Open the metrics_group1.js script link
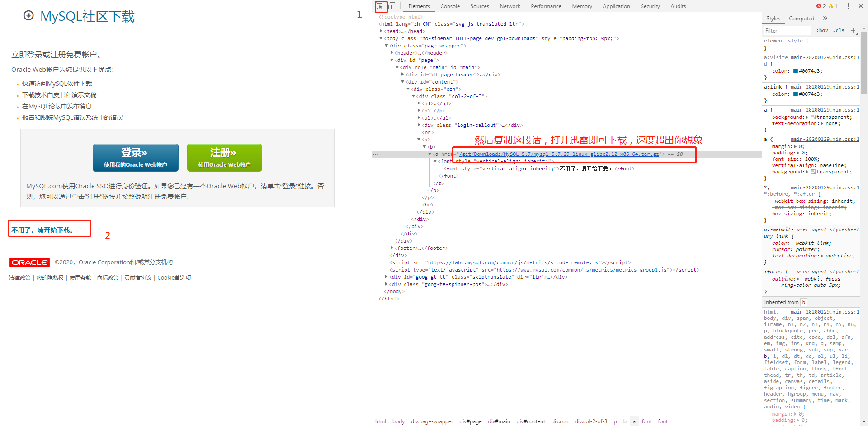 [581, 270]
